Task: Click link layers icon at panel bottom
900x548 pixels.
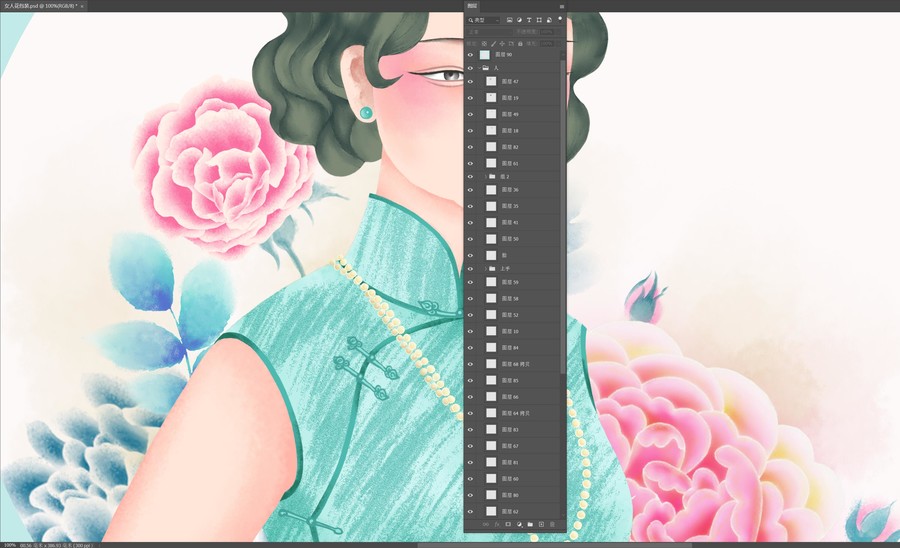Action: [x=486, y=524]
